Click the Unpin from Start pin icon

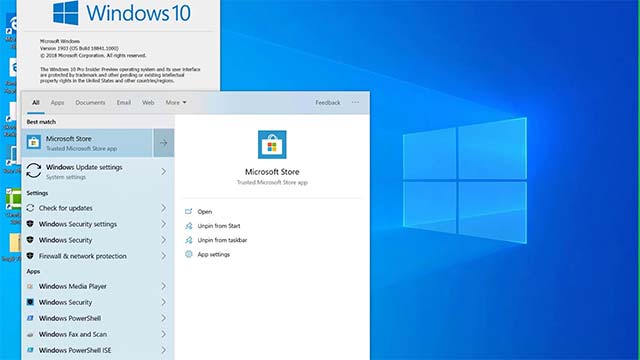189,226
